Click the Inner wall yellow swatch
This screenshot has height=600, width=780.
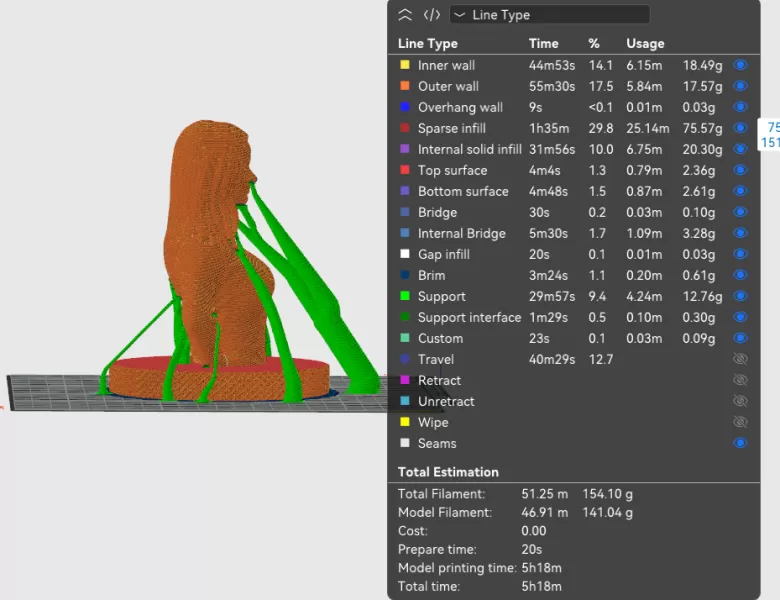[x=405, y=65]
